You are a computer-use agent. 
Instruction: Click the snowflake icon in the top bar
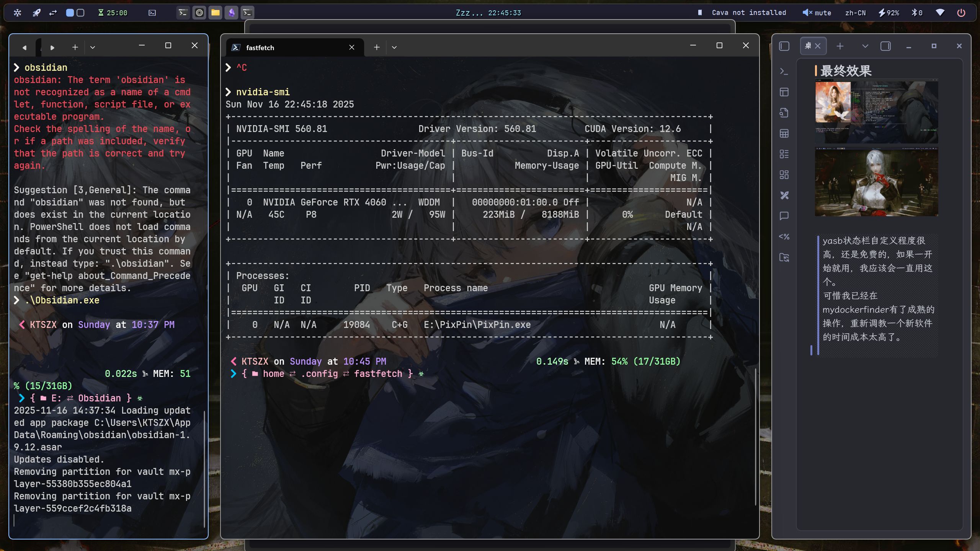click(17, 13)
